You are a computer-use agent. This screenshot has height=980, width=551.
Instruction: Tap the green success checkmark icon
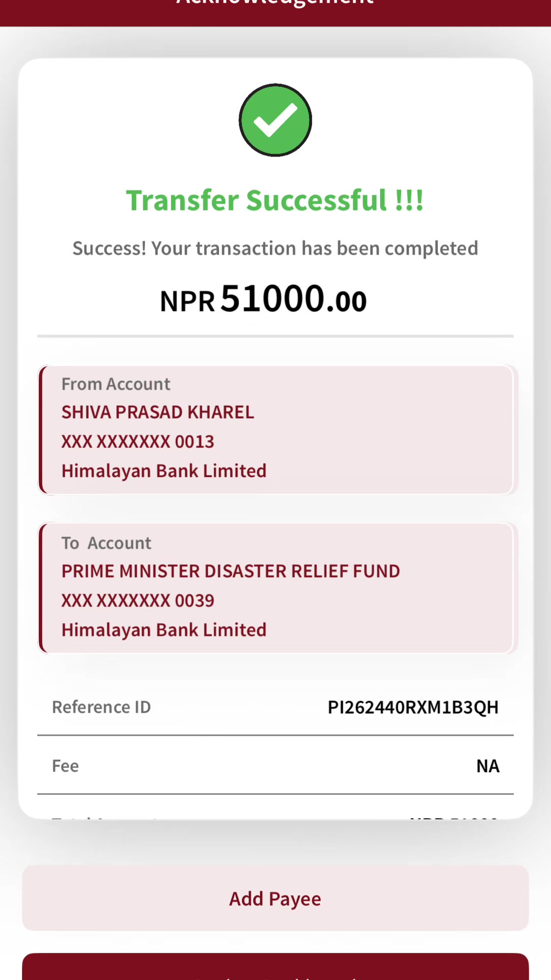point(275,120)
